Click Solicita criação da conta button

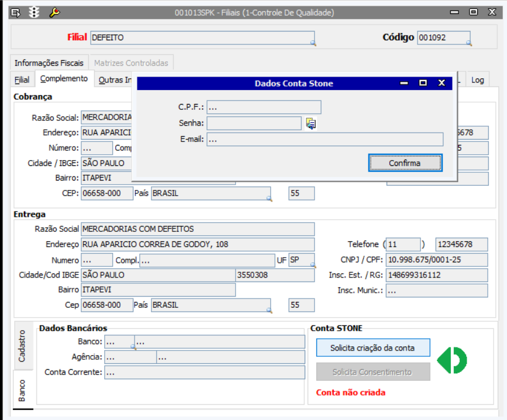pos(373,348)
